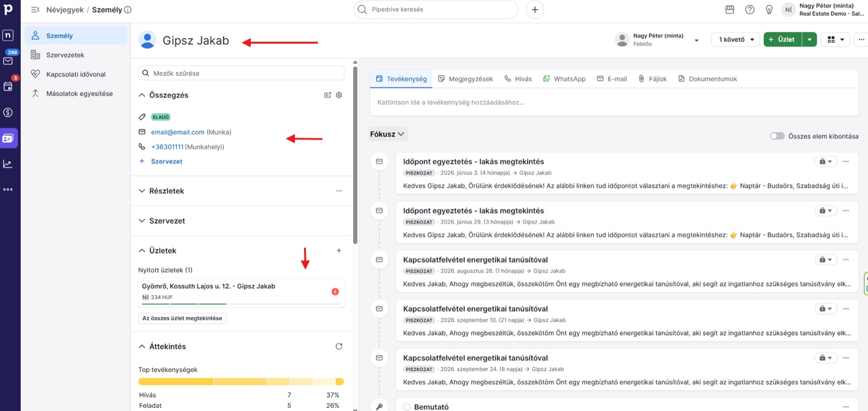This screenshot has height=411, width=868.
Task: Open the Részletek more options dots
Action: [339, 191]
